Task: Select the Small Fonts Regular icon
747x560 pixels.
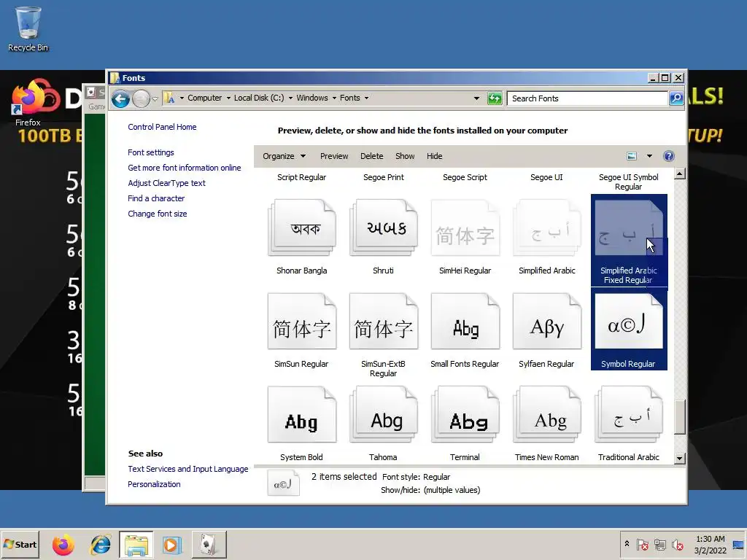Action: tap(465, 322)
